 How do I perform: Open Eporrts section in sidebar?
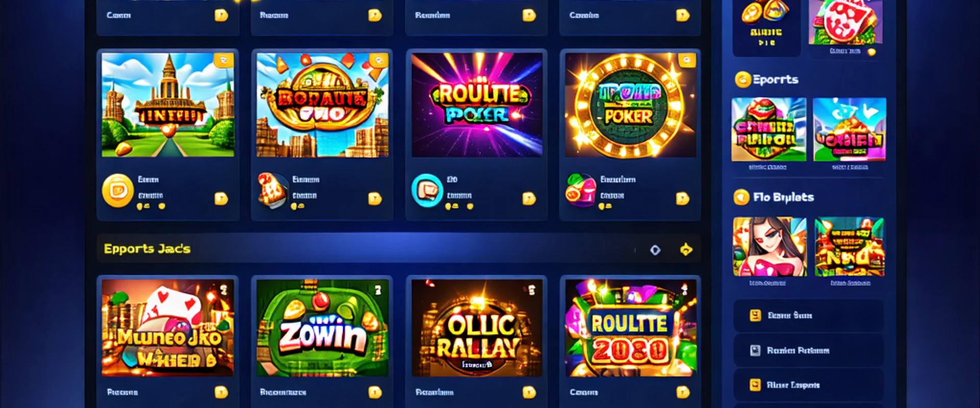click(x=775, y=80)
